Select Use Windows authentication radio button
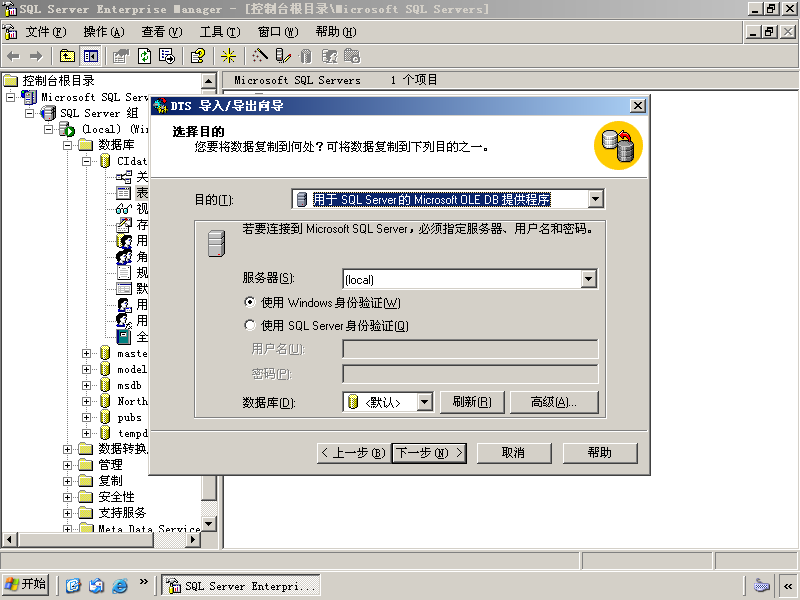The height and width of the screenshot is (600, 800). 249,302
